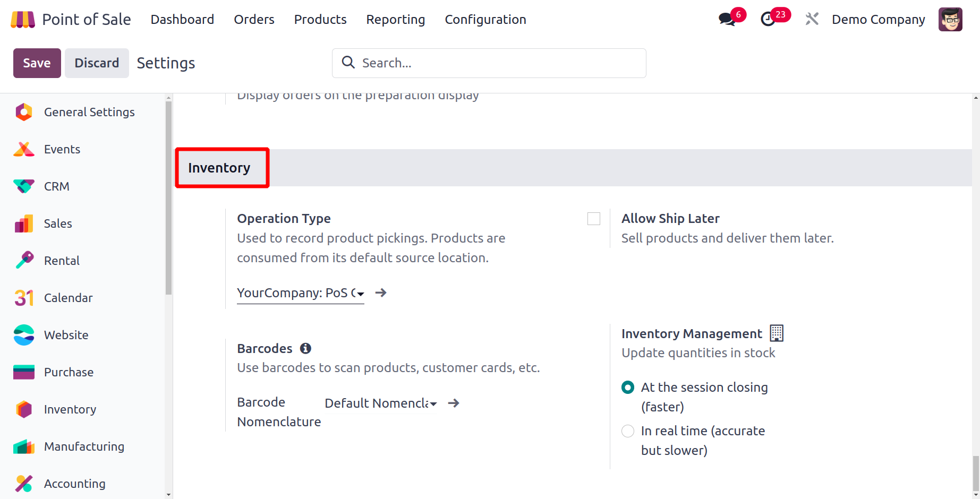Select At the session closing option
The width and height of the screenshot is (980, 499).
[x=628, y=388]
